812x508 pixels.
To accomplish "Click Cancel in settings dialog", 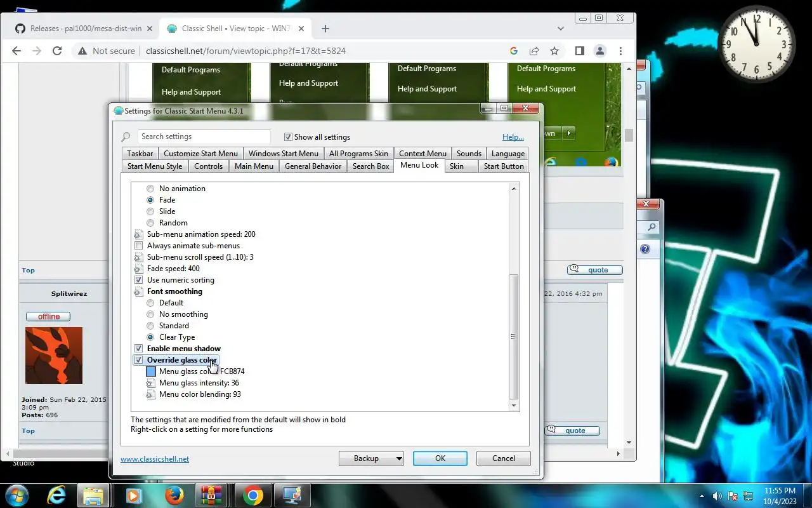I will click(x=504, y=458).
